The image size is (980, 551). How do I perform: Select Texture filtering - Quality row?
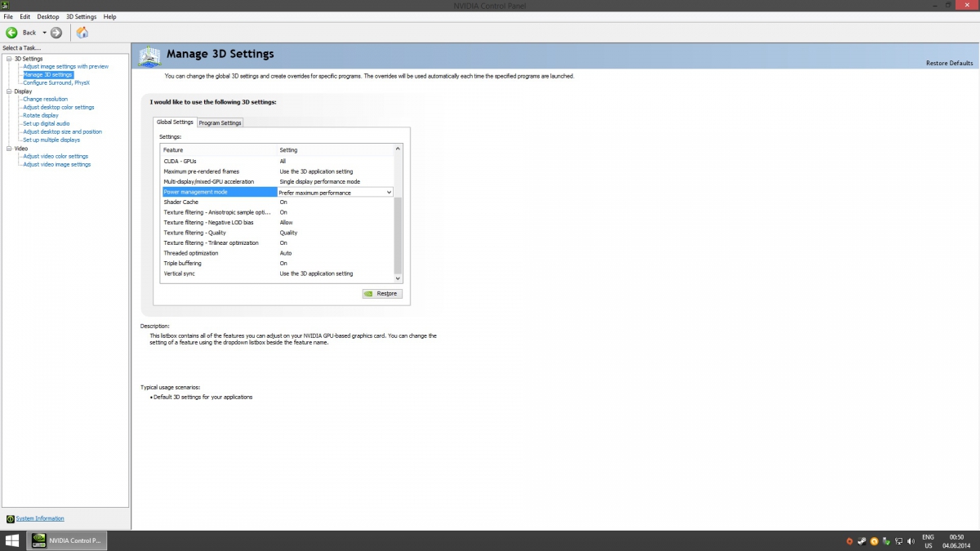tap(278, 233)
